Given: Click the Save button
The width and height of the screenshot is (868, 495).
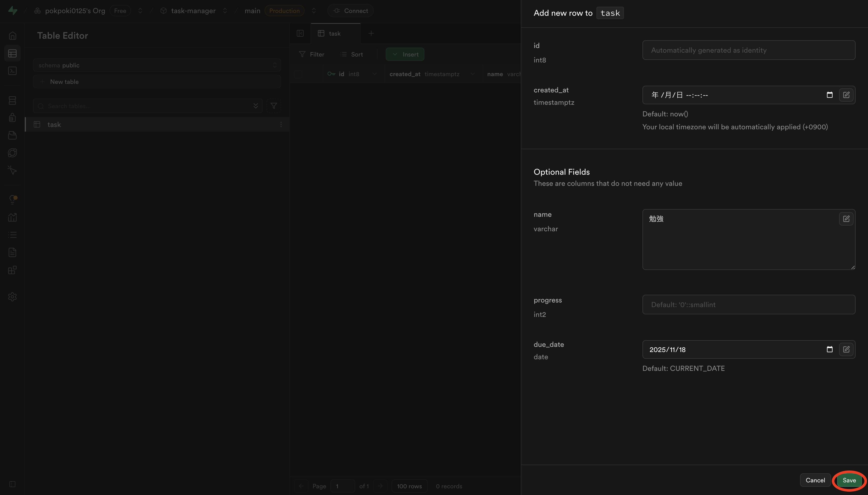Looking at the screenshot, I should click(849, 480).
